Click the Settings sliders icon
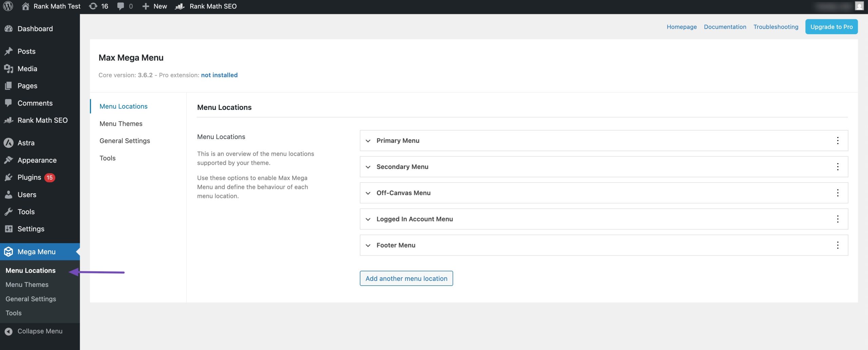 [x=8, y=229]
